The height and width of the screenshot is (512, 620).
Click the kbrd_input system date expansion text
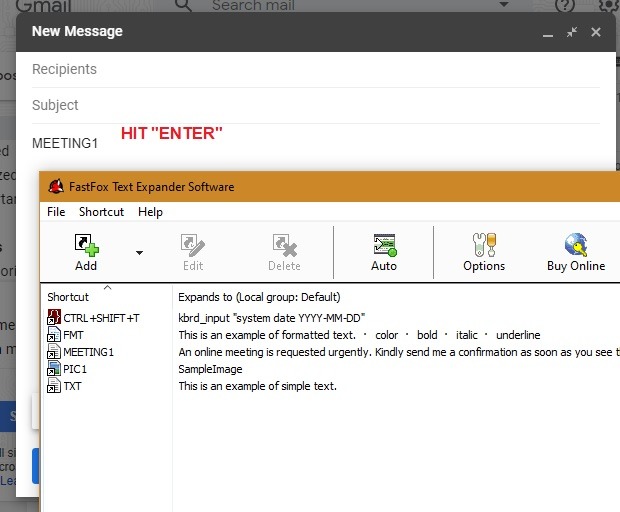pos(272,318)
